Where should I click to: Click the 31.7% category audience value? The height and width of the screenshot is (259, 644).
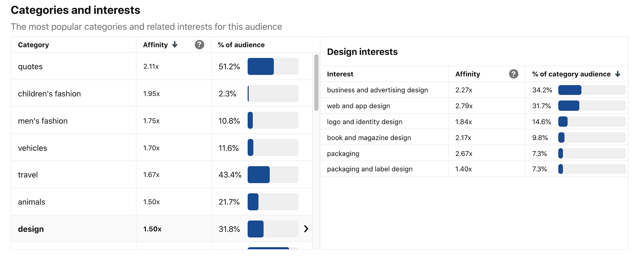[x=542, y=106]
